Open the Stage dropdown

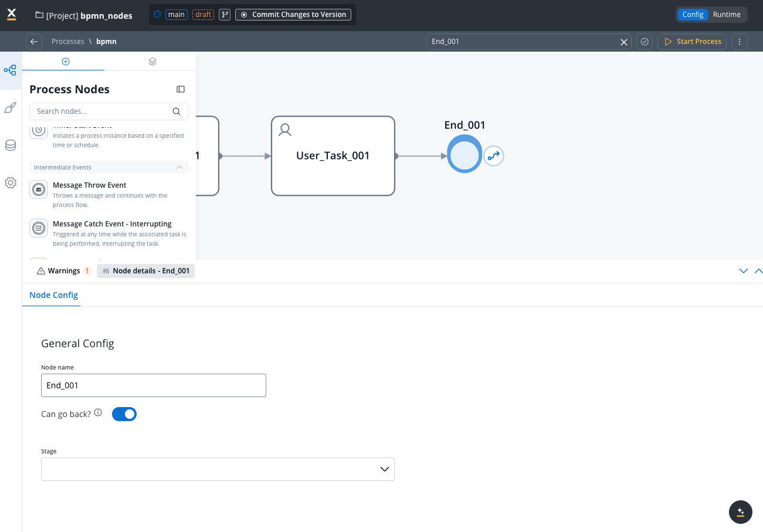pos(218,469)
